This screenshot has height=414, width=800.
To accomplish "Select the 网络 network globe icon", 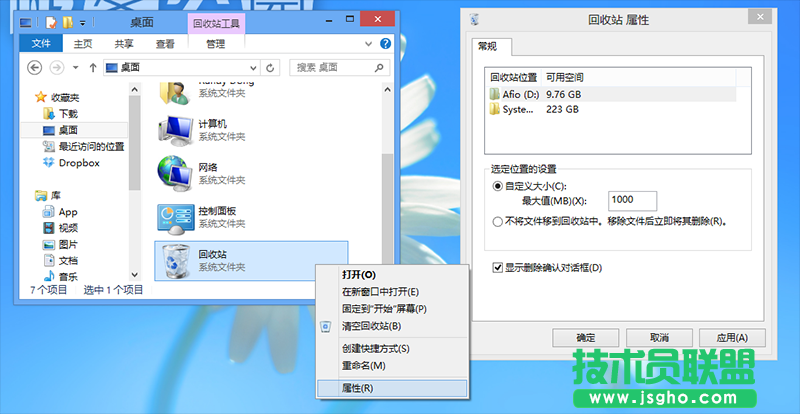I will [175, 174].
